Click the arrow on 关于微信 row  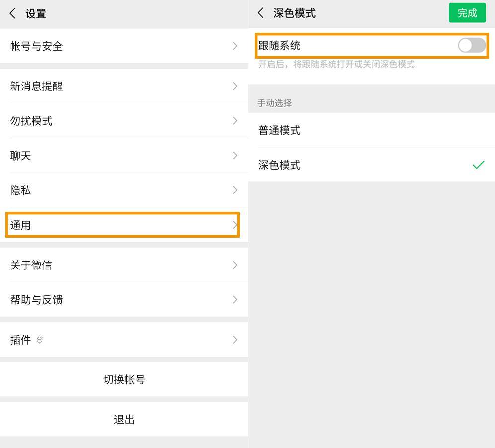coord(235,265)
